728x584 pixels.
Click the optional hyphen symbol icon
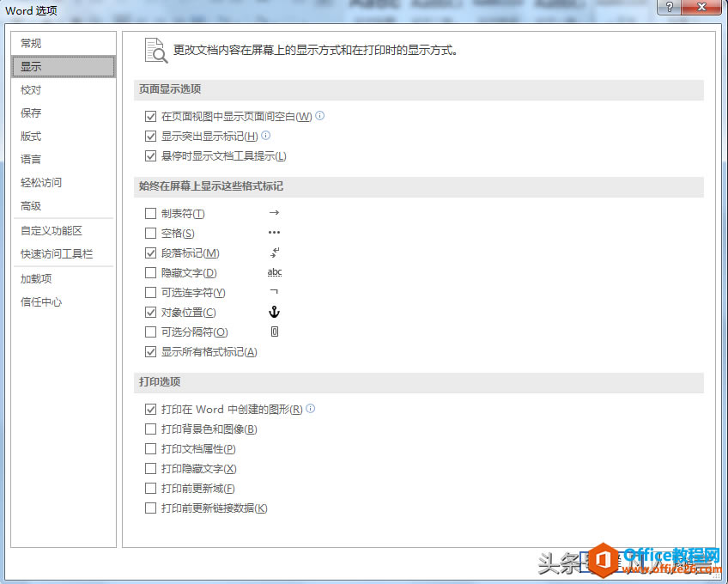(x=274, y=292)
